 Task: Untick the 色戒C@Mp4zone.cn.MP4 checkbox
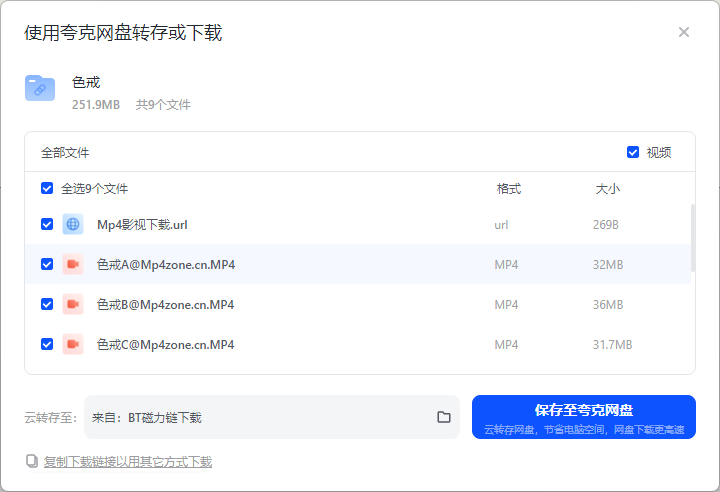[47, 344]
